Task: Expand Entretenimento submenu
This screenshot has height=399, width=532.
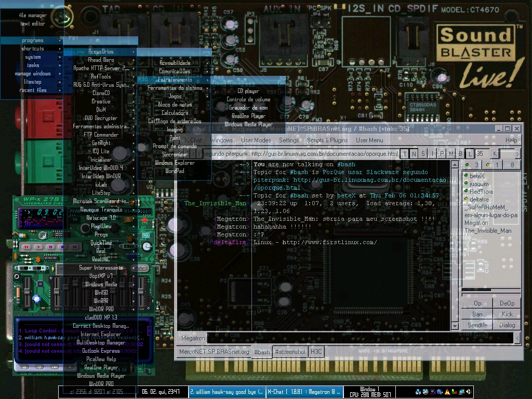Action: (175, 79)
